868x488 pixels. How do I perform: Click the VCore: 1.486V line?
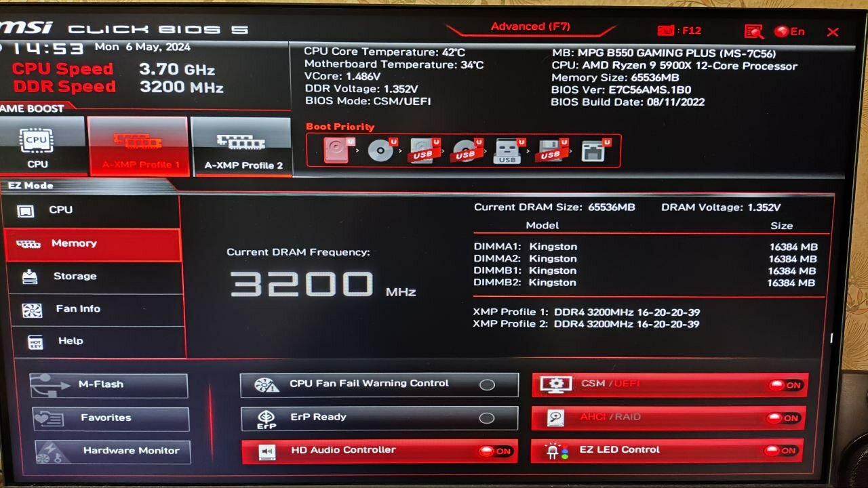[x=342, y=77]
